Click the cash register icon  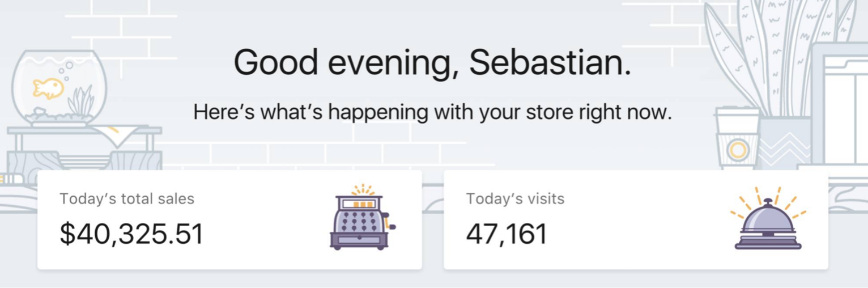coord(363,217)
